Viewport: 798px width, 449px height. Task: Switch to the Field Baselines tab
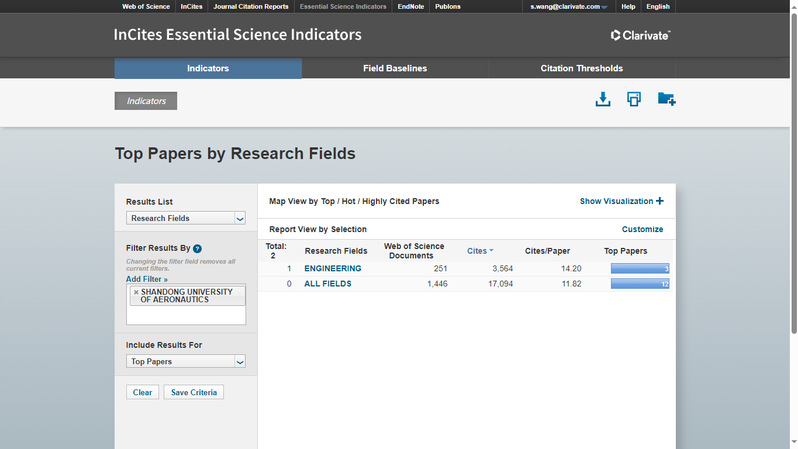(395, 68)
